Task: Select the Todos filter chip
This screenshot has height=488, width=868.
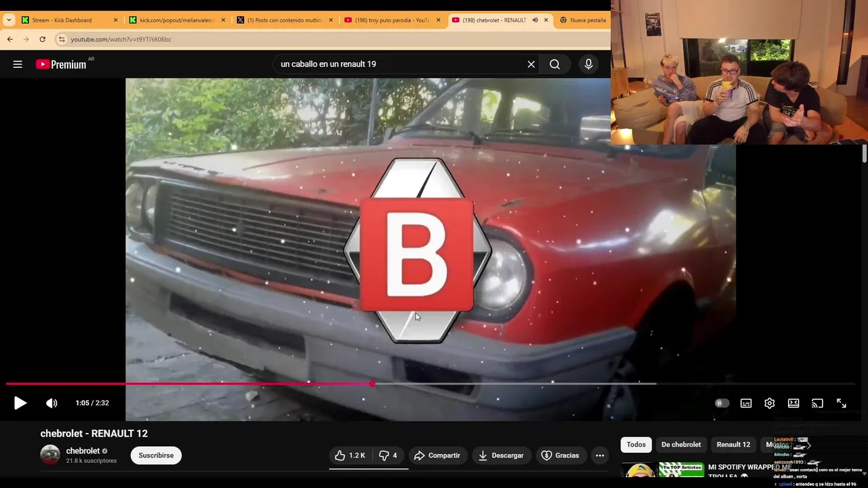Action: (x=636, y=445)
